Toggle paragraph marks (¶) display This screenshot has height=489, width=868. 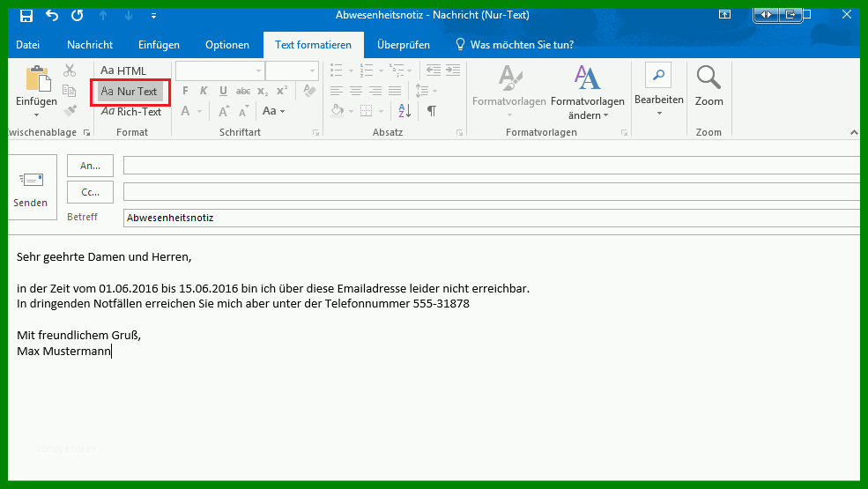(432, 111)
